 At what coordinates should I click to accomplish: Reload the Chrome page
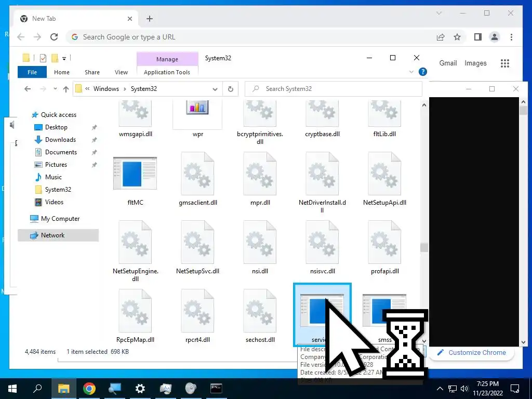[x=54, y=37]
